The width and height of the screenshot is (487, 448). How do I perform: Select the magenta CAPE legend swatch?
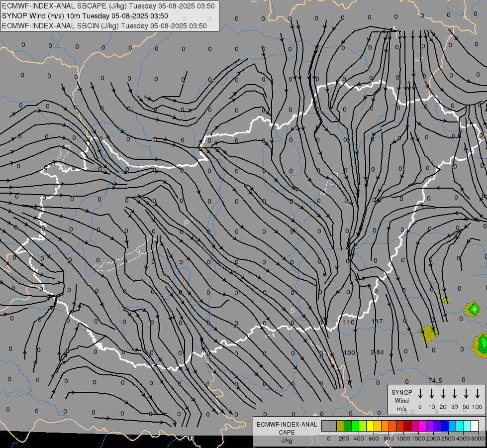[x=423, y=426]
